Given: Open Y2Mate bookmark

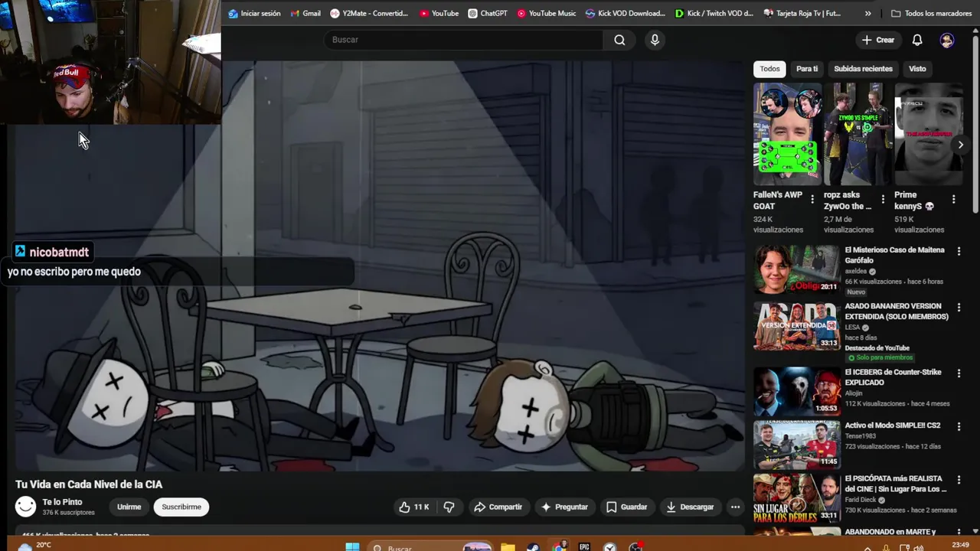Looking at the screenshot, I should pyautogui.click(x=369, y=13).
